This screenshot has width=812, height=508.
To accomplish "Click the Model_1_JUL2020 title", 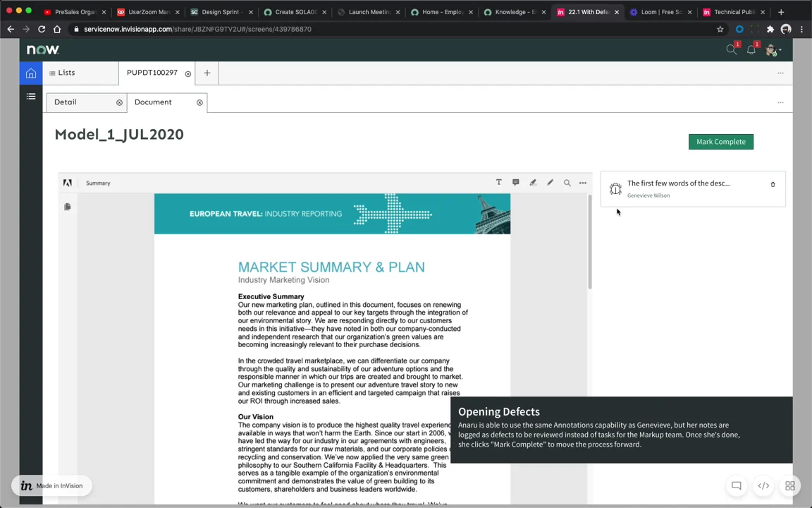I will pos(119,134).
